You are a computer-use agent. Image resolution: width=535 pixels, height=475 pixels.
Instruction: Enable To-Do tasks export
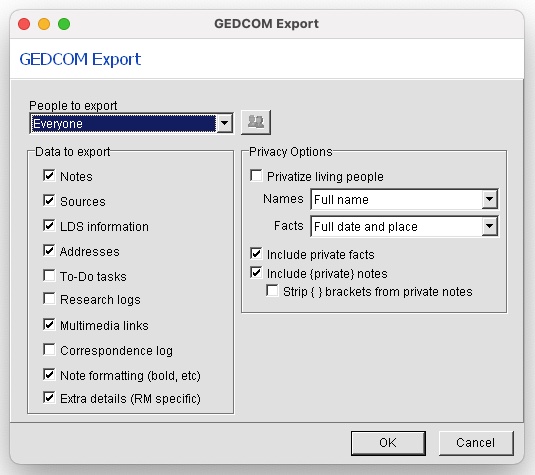[49, 275]
